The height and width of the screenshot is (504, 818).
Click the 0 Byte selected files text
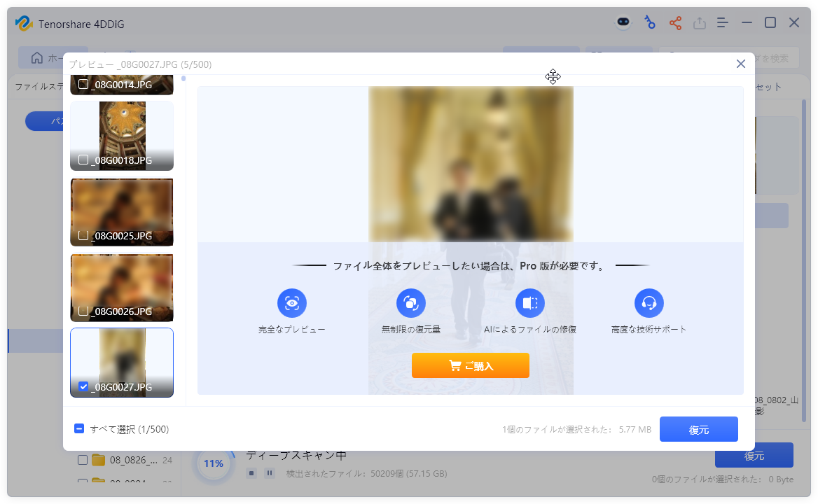781,479
